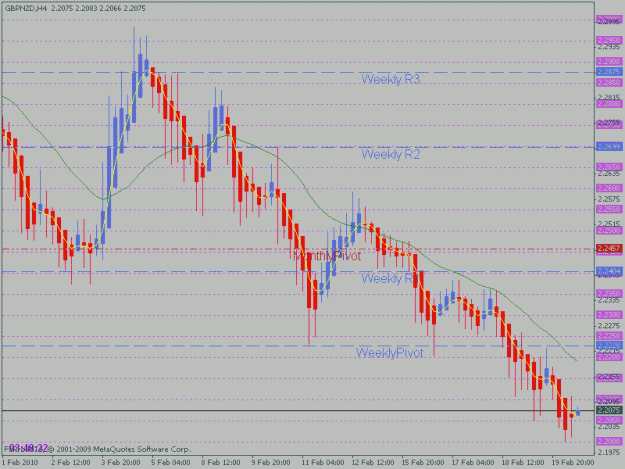Image resolution: width=625 pixels, height=469 pixels.
Task: Click the 2.2815 axis price value
Action: (609, 98)
